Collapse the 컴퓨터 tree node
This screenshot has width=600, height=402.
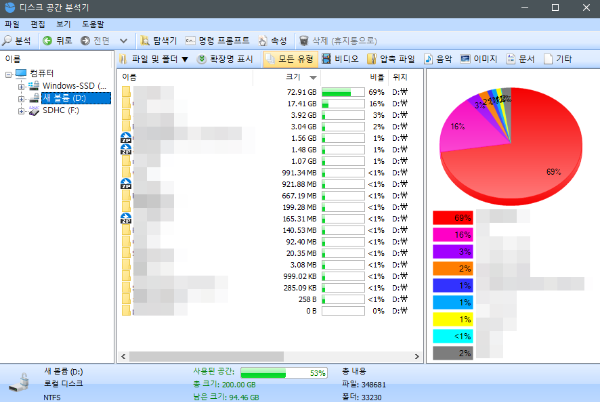point(8,74)
